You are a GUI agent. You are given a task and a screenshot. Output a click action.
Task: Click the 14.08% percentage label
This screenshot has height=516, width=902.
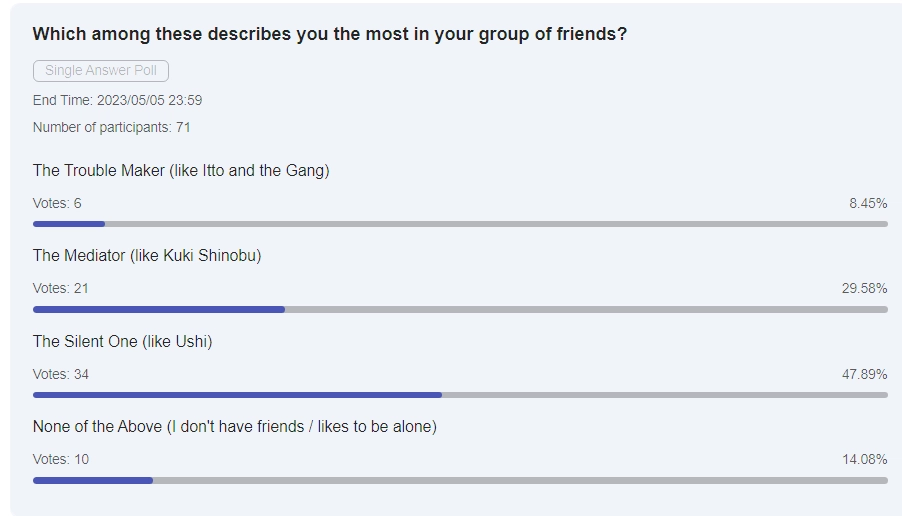(864, 459)
